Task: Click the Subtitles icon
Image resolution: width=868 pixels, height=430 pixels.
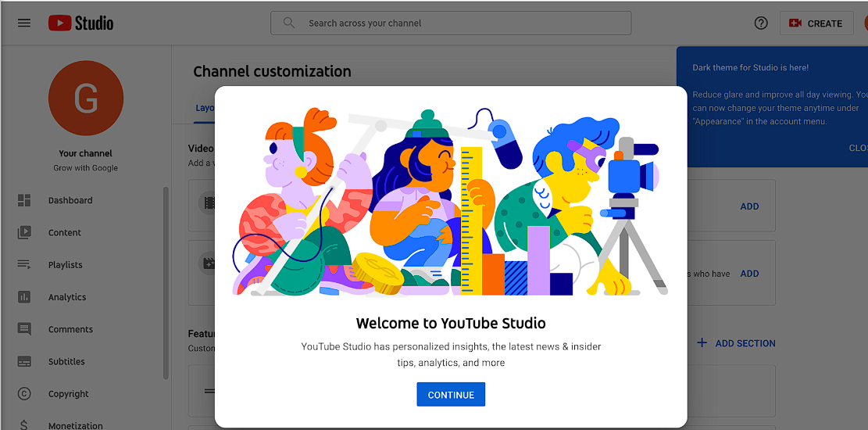Action: (23, 361)
